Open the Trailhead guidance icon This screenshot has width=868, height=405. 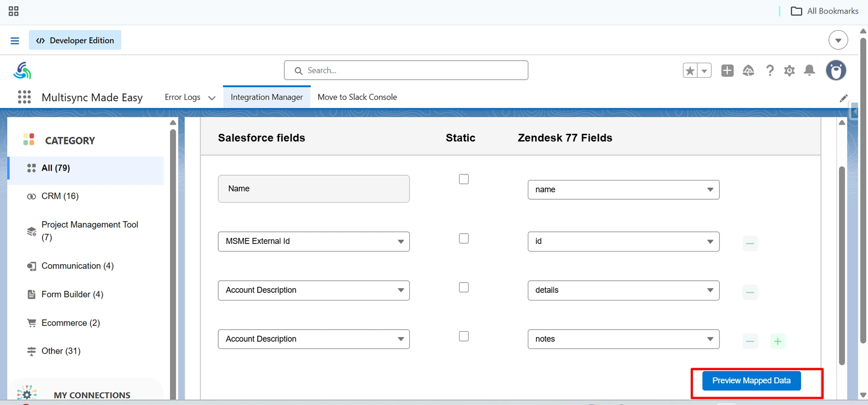tap(748, 70)
